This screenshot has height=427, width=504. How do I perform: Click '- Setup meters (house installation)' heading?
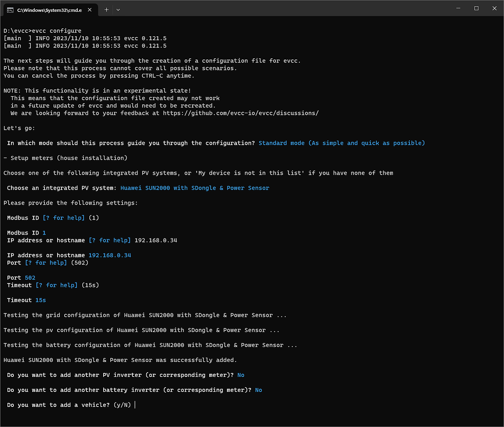(65, 158)
